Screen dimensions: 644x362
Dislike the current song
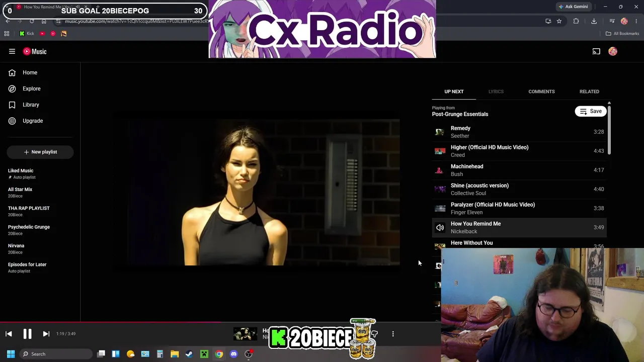point(374,334)
